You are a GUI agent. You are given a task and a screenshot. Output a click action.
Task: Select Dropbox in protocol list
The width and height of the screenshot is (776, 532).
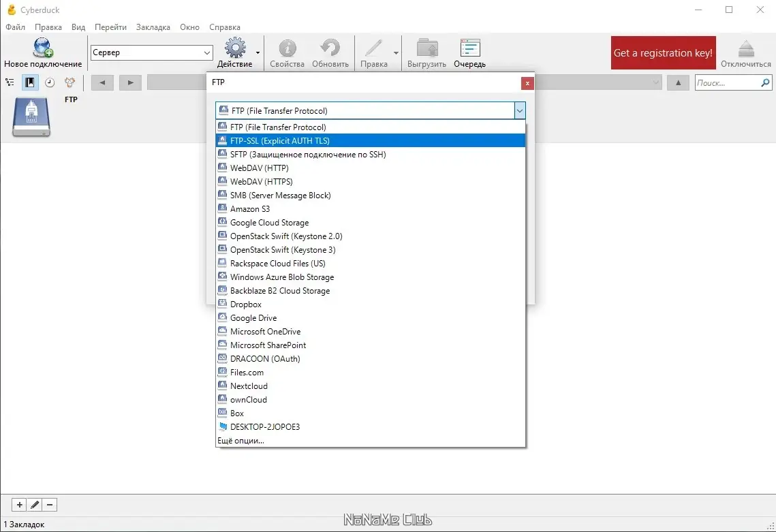point(371,304)
